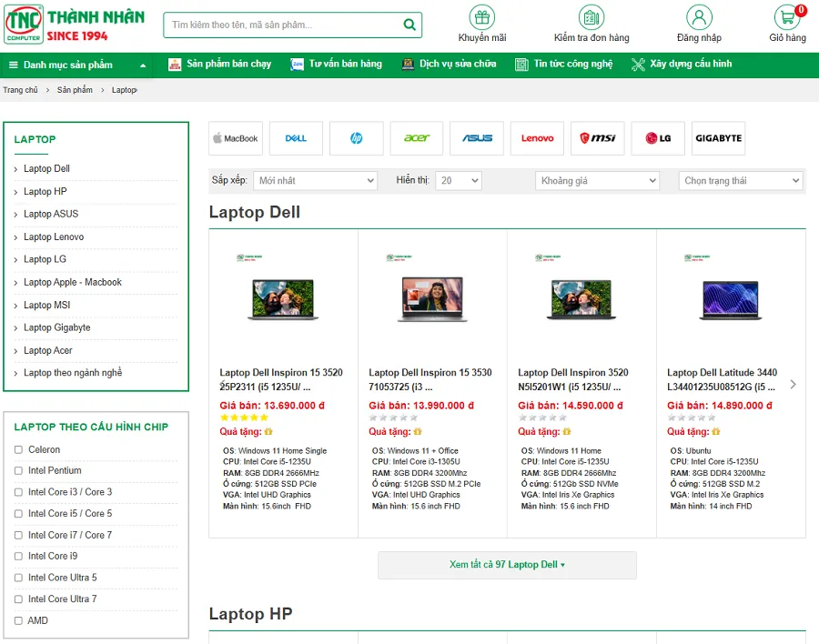Click the gift icon for Latitude 3440
The height and width of the screenshot is (644, 819).
coord(716,431)
